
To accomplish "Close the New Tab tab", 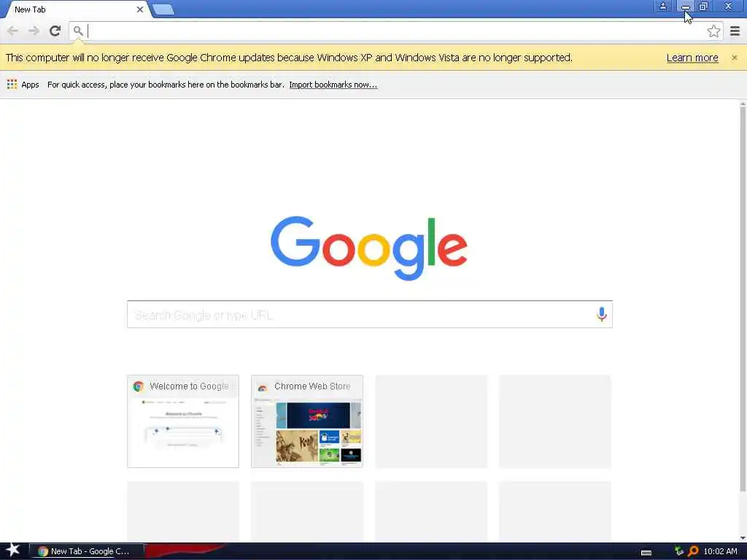I will [140, 9].
